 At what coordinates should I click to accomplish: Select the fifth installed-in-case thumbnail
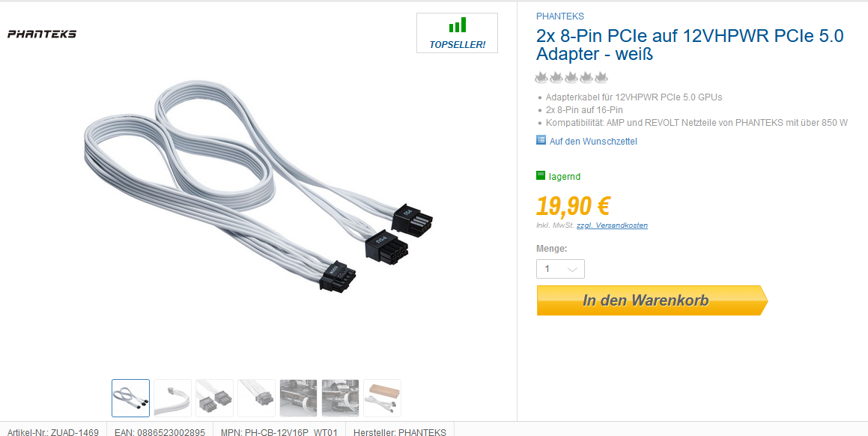(x=298, y=398)
